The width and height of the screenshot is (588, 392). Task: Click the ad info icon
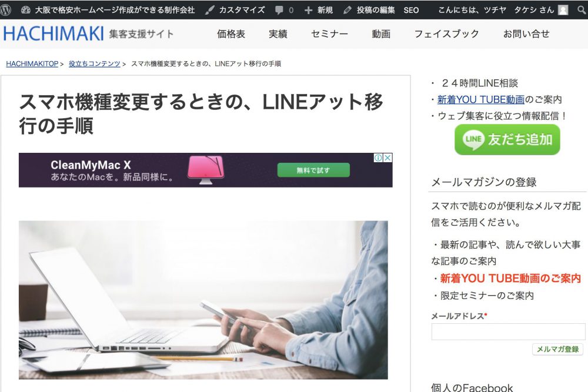click(378, 158)
